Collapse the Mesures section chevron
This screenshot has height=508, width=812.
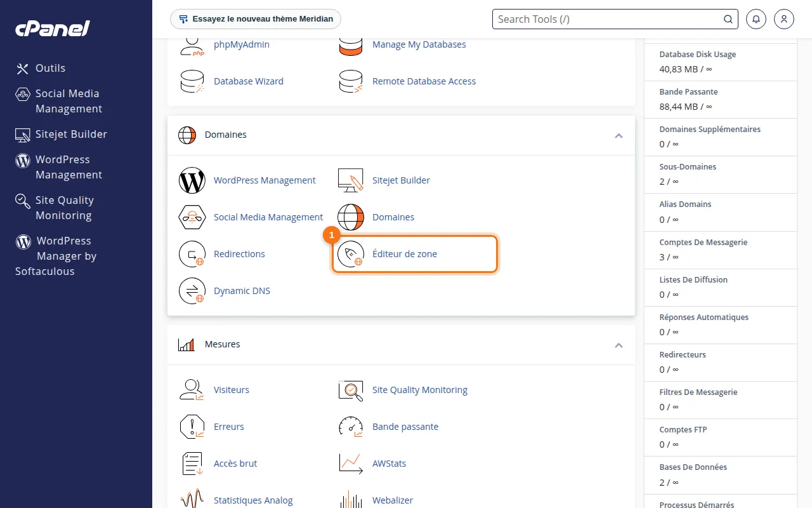coord(619,345)
